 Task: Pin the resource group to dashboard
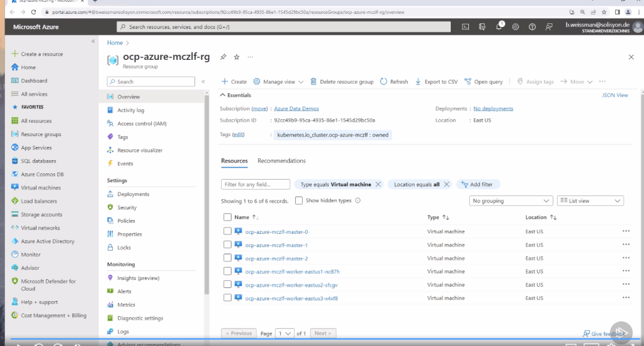tap(223, 57)
